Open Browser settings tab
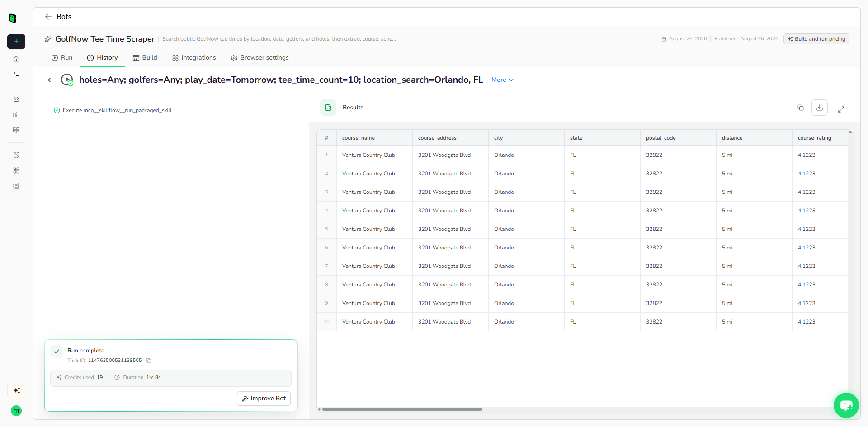The height and width of the screenshot is (427, 868). (x=260, y=58)
